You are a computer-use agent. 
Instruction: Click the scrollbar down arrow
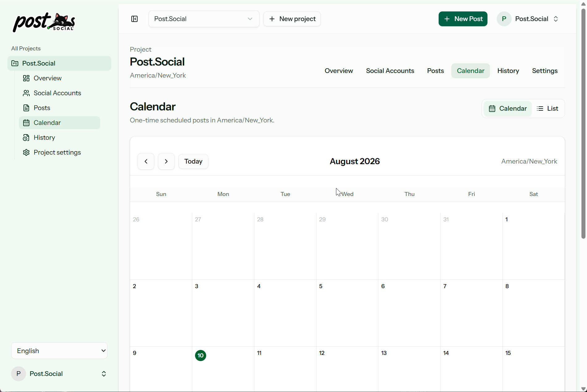click(x=584, y=389)
